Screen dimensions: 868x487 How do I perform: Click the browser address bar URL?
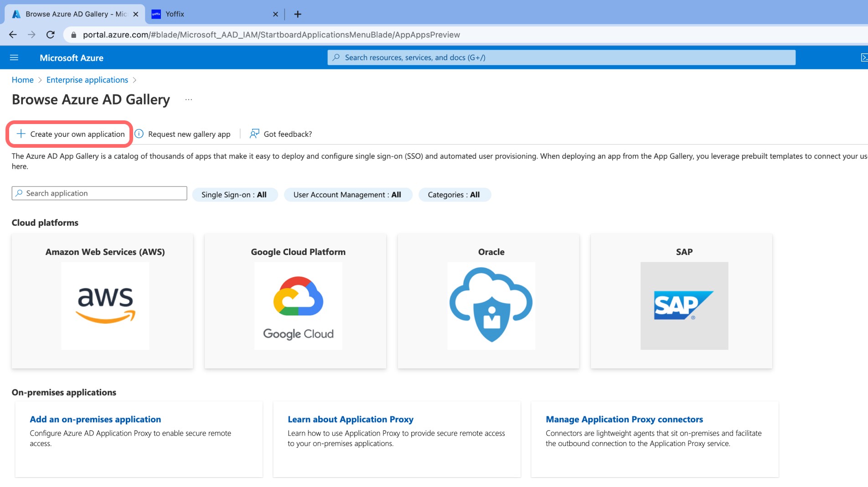271,35
